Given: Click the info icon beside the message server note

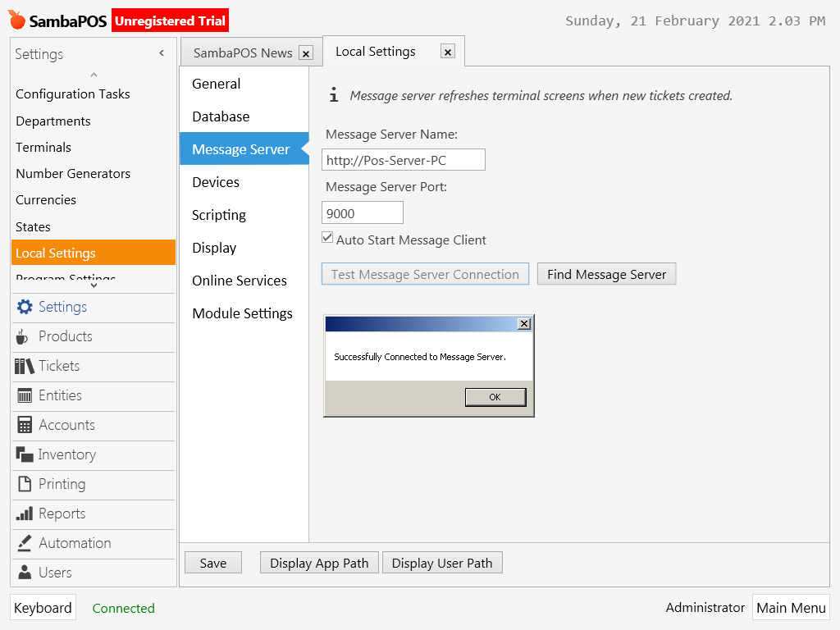Looking at the screenshot, I should click(334, 95).
